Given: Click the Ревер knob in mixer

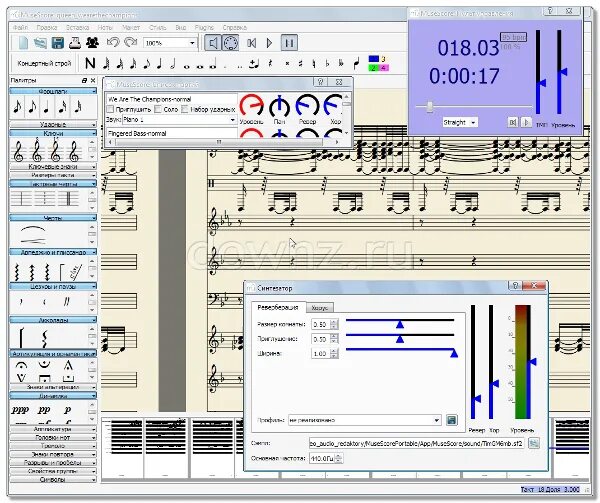Looking at the screenshot, I should point(308,105).
